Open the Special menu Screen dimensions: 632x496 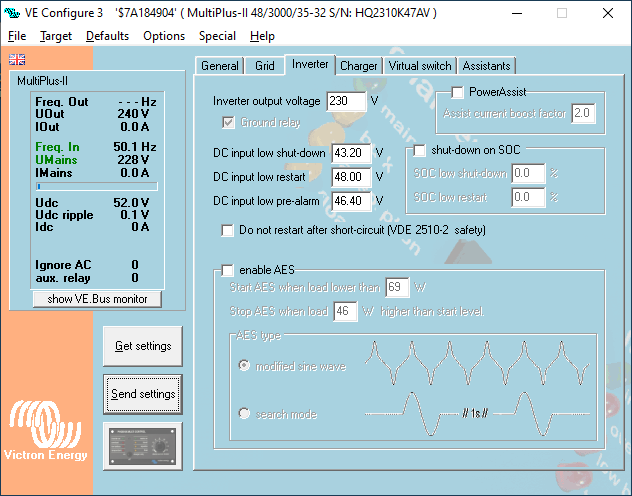217,36
